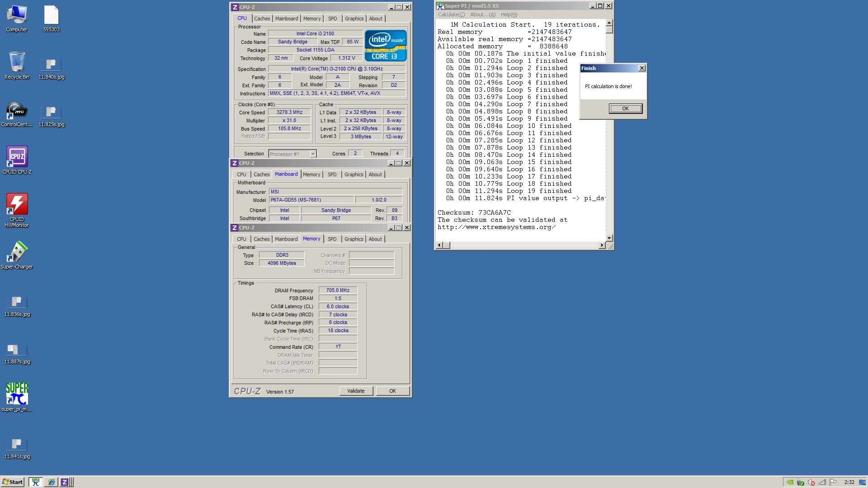This screenshot has height=488, width=868.
Task: Launch the Super-Charger shortcut
Action: pyautogui.click(x=17, y=255)
